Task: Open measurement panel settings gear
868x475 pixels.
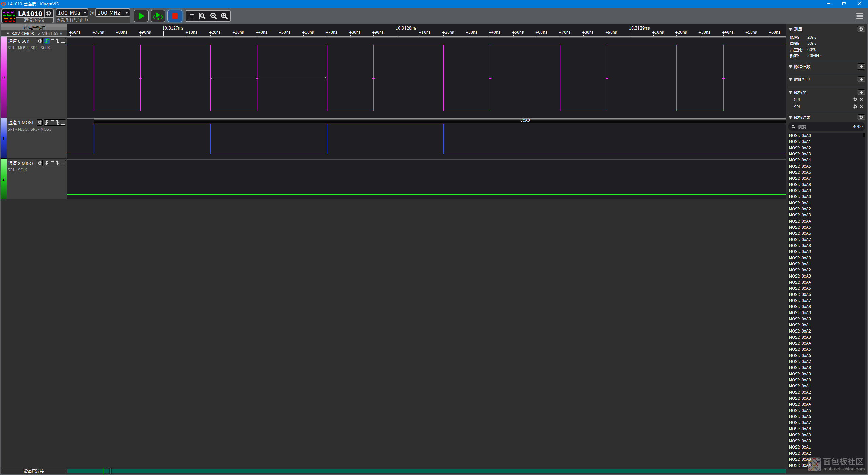Action: (861, 29)
